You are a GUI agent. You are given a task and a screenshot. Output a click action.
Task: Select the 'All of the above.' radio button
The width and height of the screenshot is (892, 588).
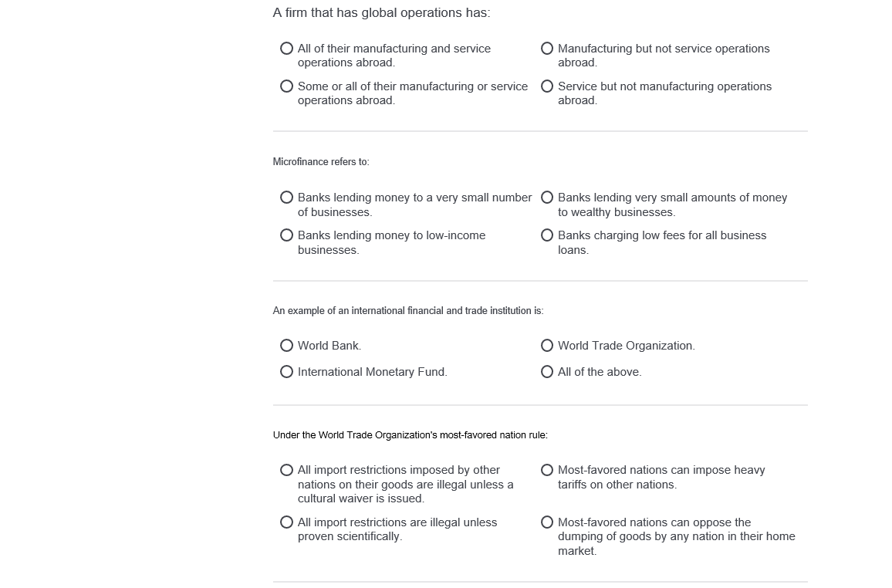coord(546,371)
